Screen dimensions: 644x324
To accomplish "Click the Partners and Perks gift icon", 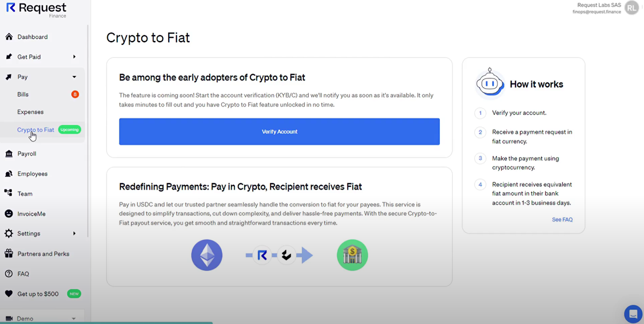I will (9, 254).
